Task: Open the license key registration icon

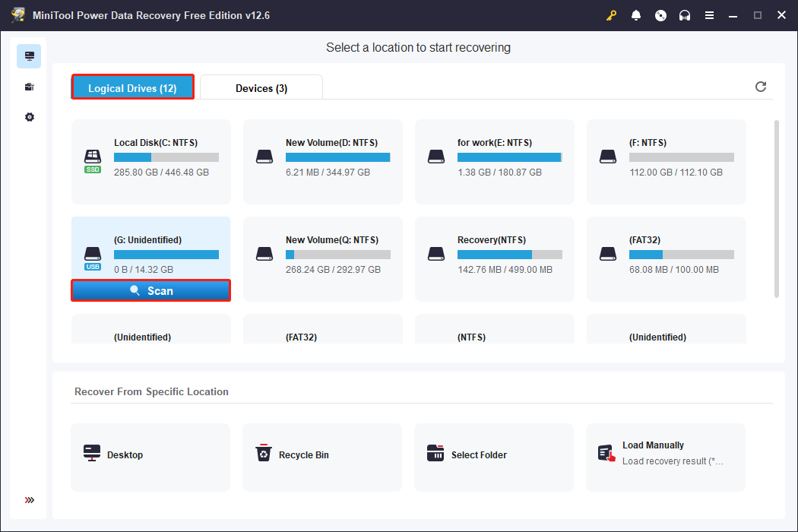Action: 611,14
